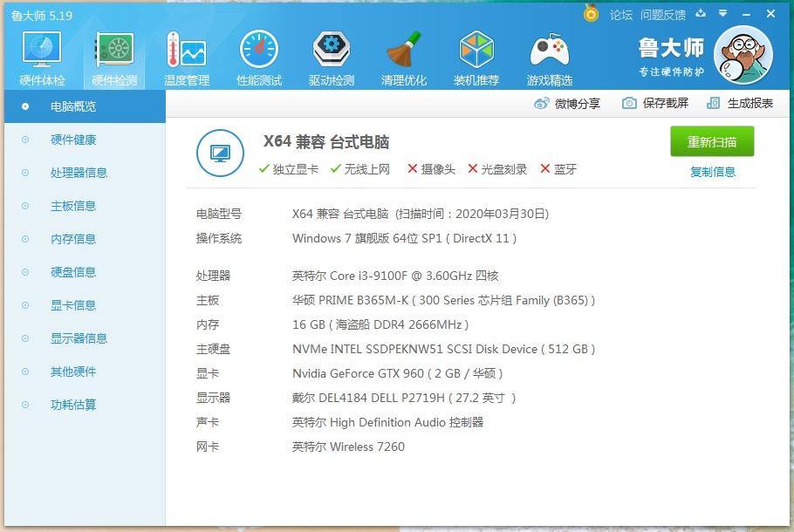Click the 光盘刻录 unavailable feature
The image size is (794, 532).
[x=497, y=169]
